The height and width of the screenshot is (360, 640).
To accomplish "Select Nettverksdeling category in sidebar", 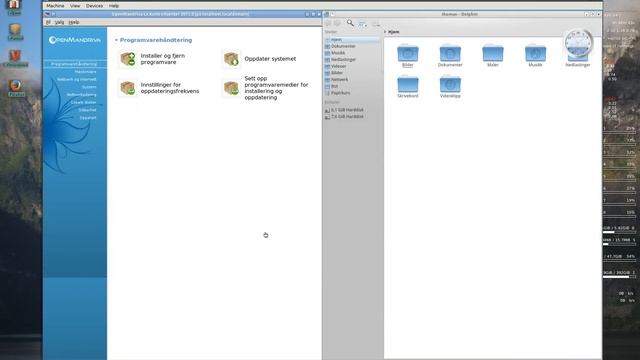I will 82,95.
